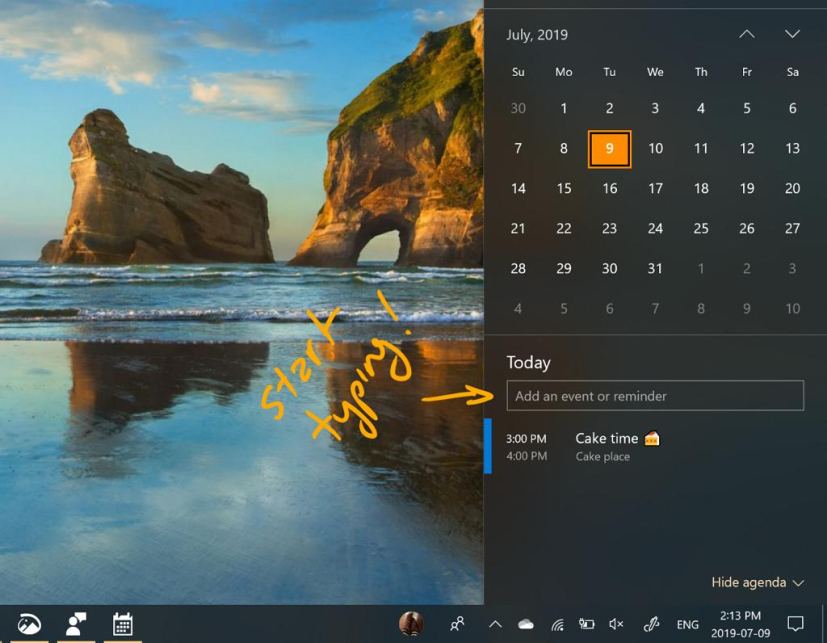Select July 13 in the calendar
Viewport: 827px width, 643px height.
click(x=792, y=149)
